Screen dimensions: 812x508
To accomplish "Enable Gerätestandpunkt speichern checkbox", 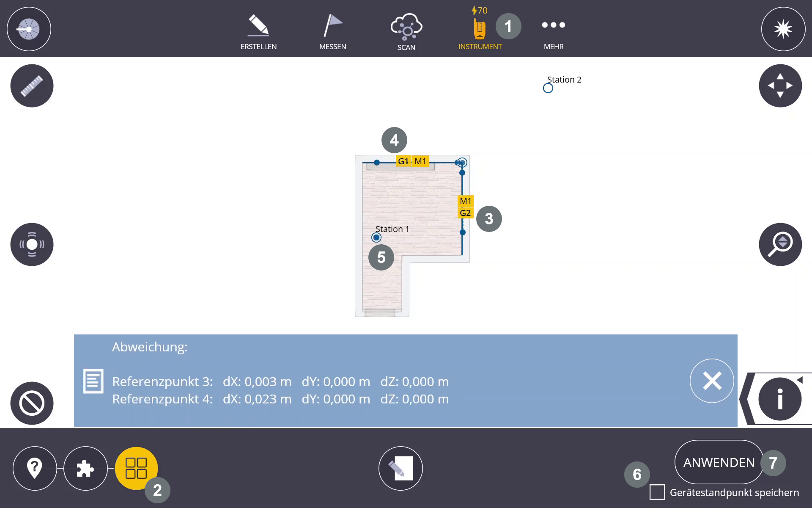I will pos(657,492).
